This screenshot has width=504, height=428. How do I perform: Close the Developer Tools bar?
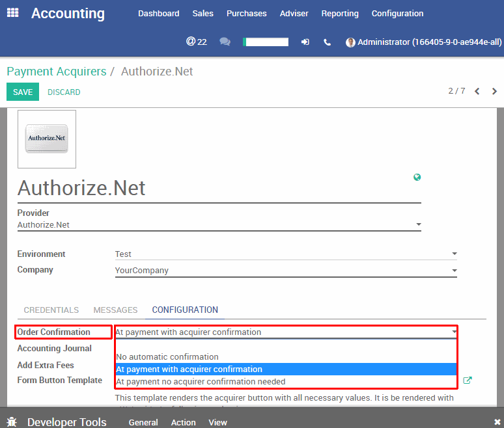[x=497, y=422]
